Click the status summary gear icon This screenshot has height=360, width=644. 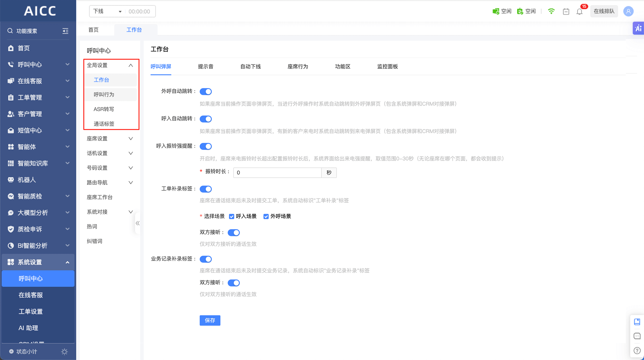click(64, 352)
